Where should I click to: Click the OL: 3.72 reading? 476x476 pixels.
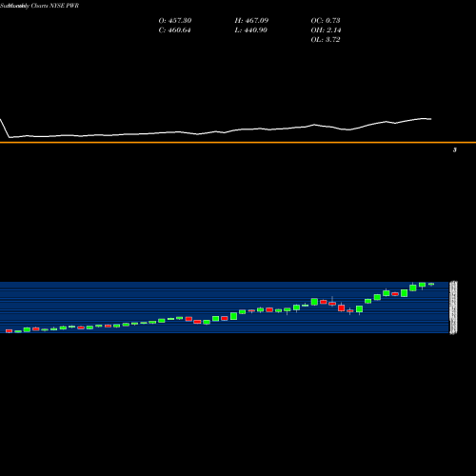326,40
